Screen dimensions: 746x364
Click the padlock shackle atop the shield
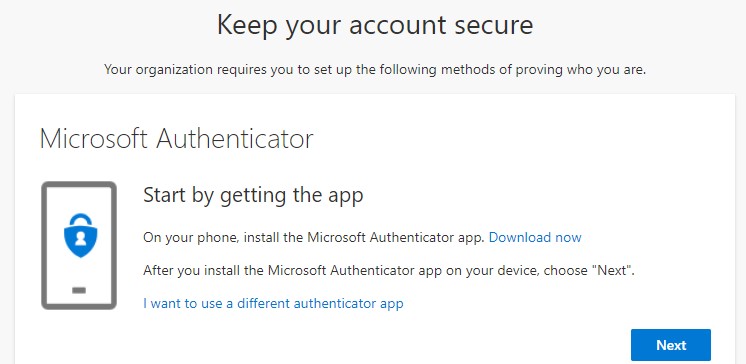click(x=80, y=220)
